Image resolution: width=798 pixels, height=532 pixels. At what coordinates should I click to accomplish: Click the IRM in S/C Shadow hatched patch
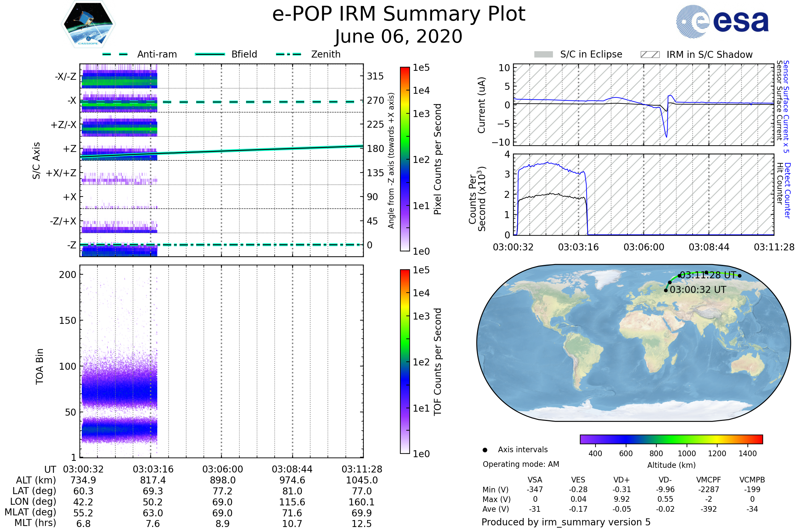[x=650, y=55]
